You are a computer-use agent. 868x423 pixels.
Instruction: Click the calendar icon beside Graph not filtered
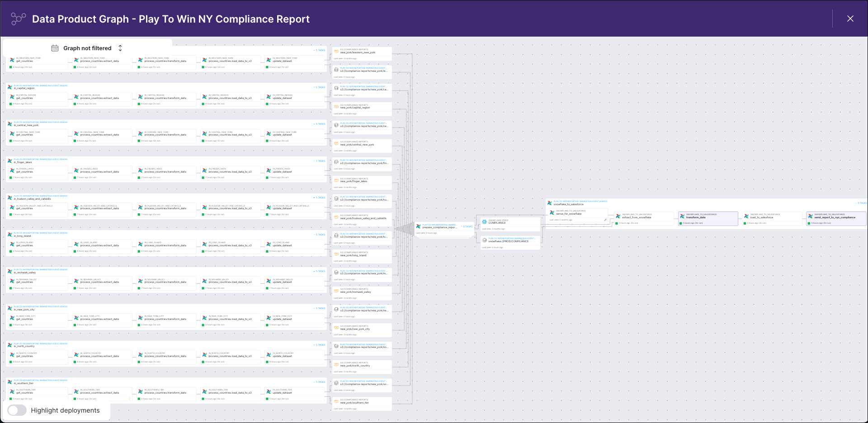coord(55,48)
